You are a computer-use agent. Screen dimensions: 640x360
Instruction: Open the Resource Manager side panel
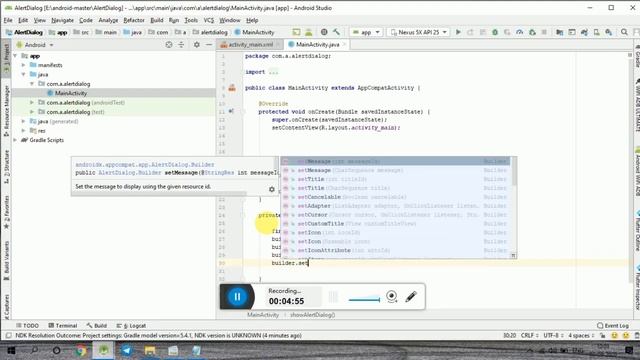6,111
